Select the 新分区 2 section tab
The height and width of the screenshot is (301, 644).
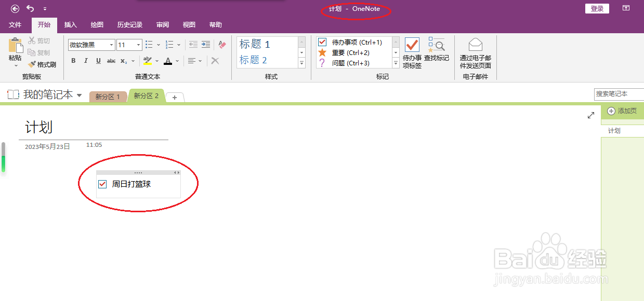pyautogui.click(x=146, y=96)
